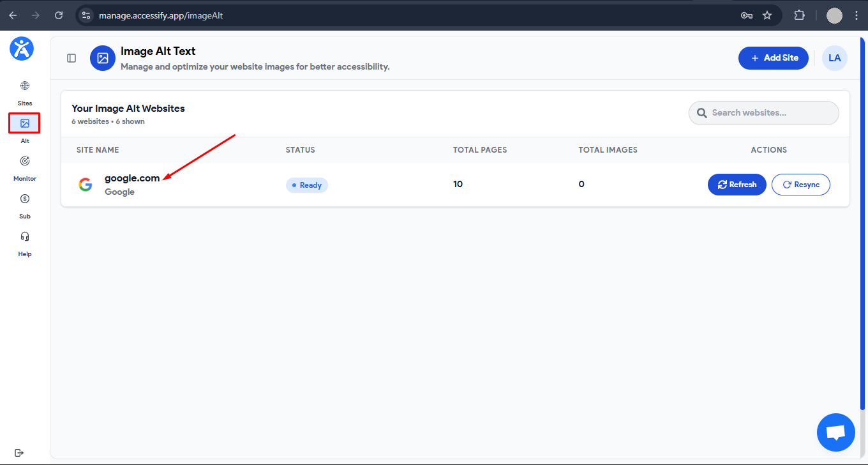Open the Sites section in the sidebar
Image resolution: width=868 pixels, height=465 pixels.
point(24,91)
